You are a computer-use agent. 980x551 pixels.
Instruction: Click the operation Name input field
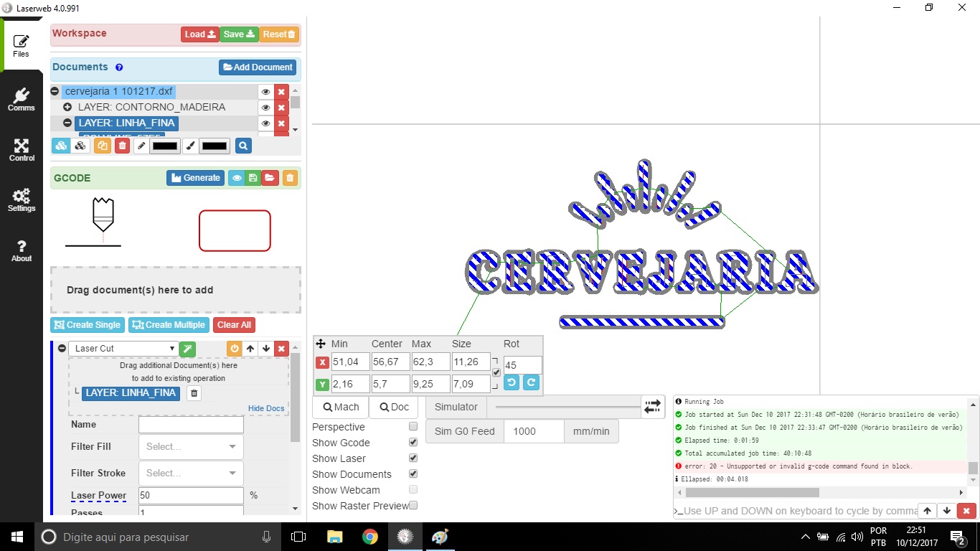click(191, 425)
